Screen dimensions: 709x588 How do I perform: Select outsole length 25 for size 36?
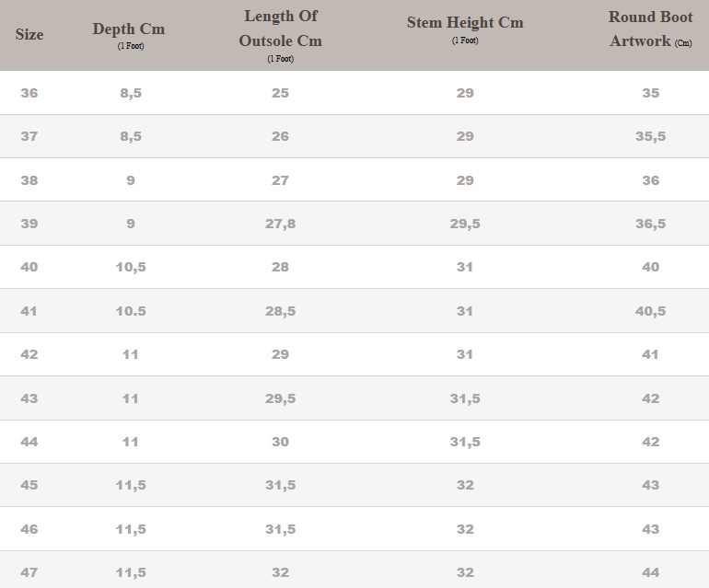[281, 93]
